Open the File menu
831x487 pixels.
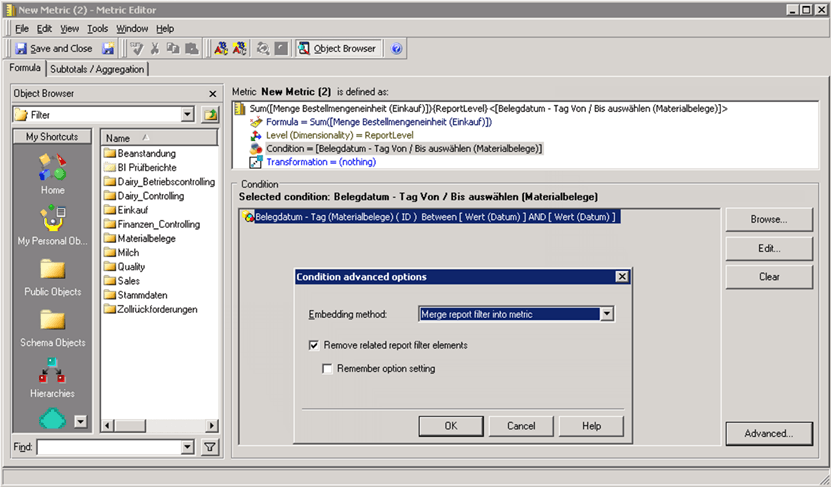pyautogui.click(x=22, y=29)
